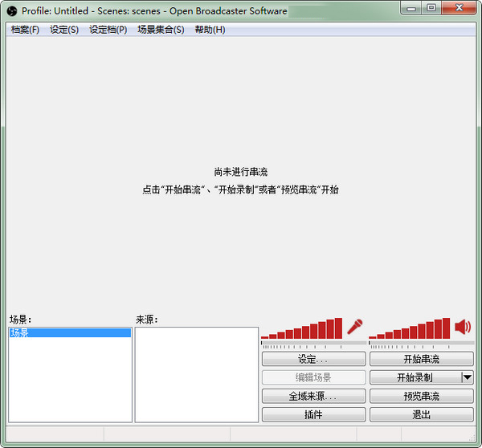Viewport: 482px width, 448px height.
Task: Click inside the empty 来源 sources list
Action: [197, 375]
